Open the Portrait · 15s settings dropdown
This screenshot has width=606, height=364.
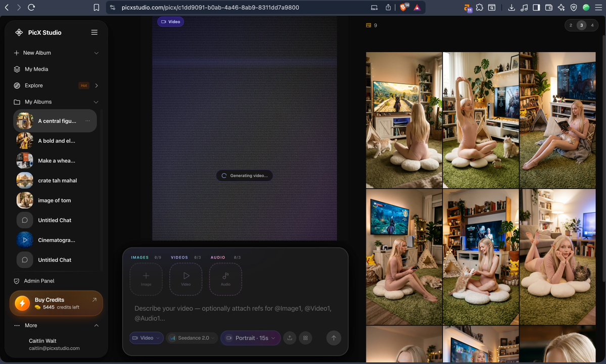point(251,338)
